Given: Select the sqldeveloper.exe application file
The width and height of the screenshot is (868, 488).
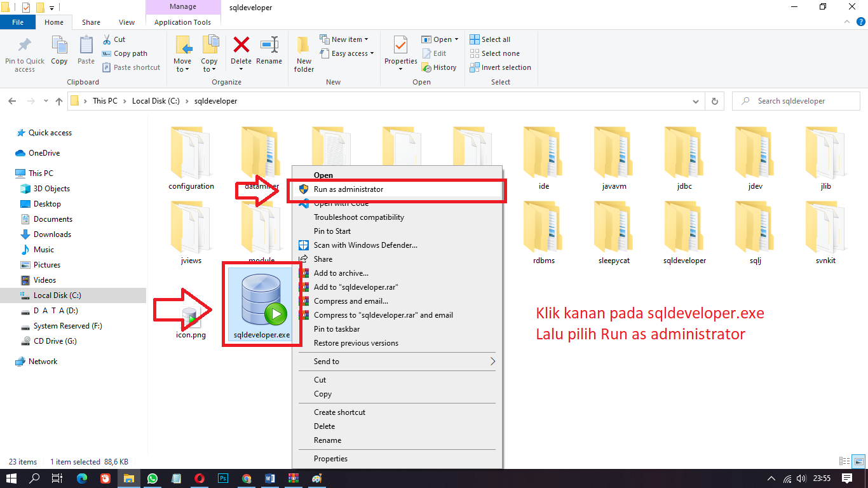Looking at the screenshot, I should click(x=261, y=305).
